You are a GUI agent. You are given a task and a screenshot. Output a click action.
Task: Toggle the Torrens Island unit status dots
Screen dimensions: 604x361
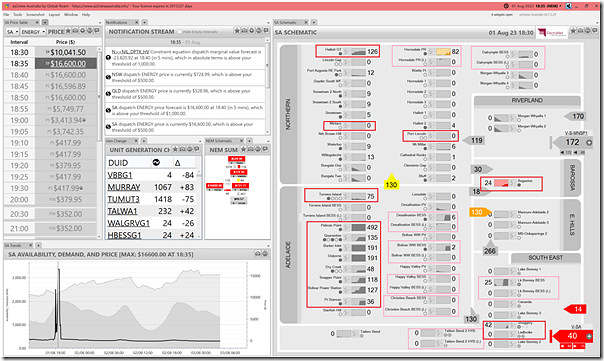click(334, 198)
